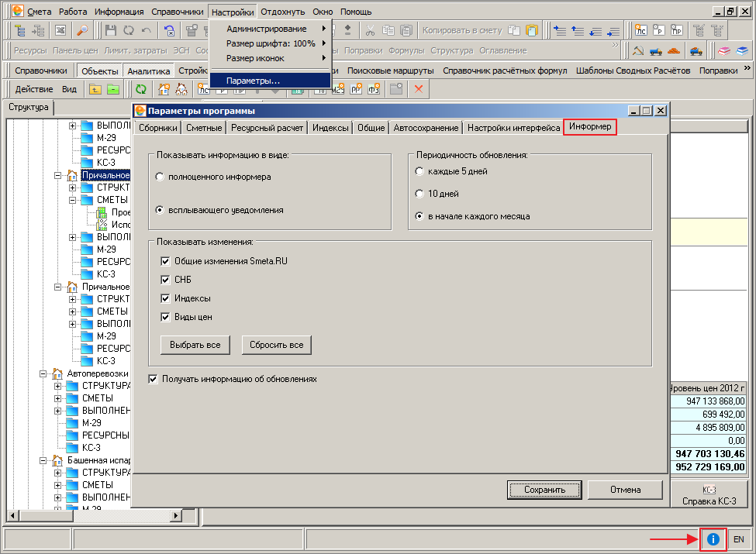Uncheck Общие изменения Smeta.RU checkbox
Screen dimensions: 756x554
point(165,261)
